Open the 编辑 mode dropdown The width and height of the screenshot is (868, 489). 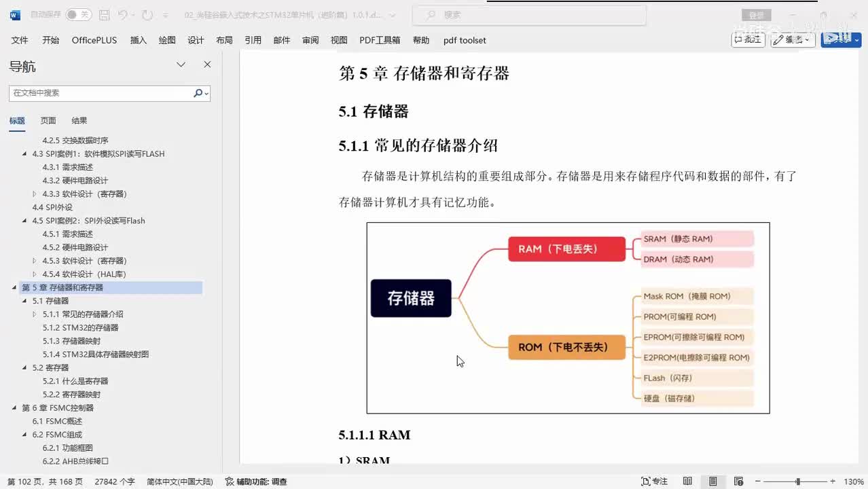[x=793, y=39]
